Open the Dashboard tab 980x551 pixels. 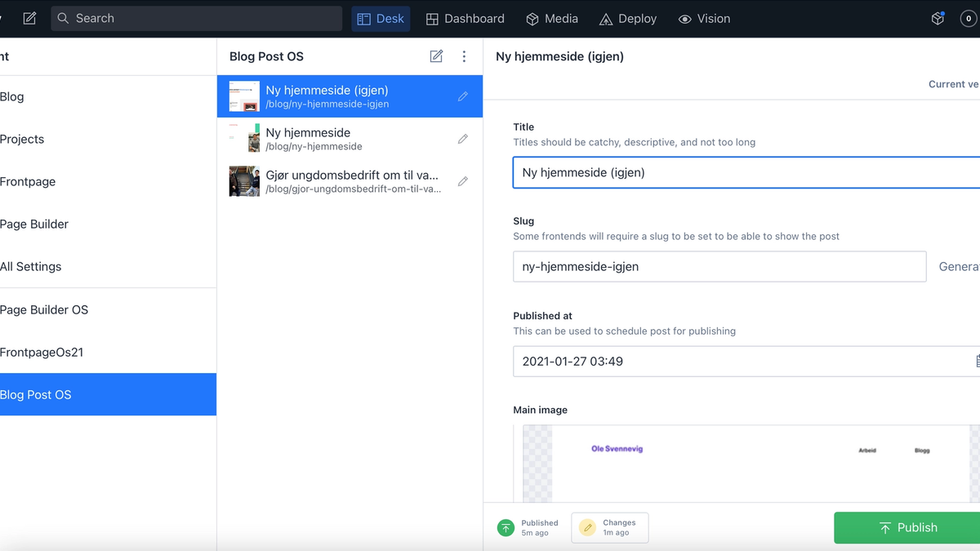click(465, 18)
